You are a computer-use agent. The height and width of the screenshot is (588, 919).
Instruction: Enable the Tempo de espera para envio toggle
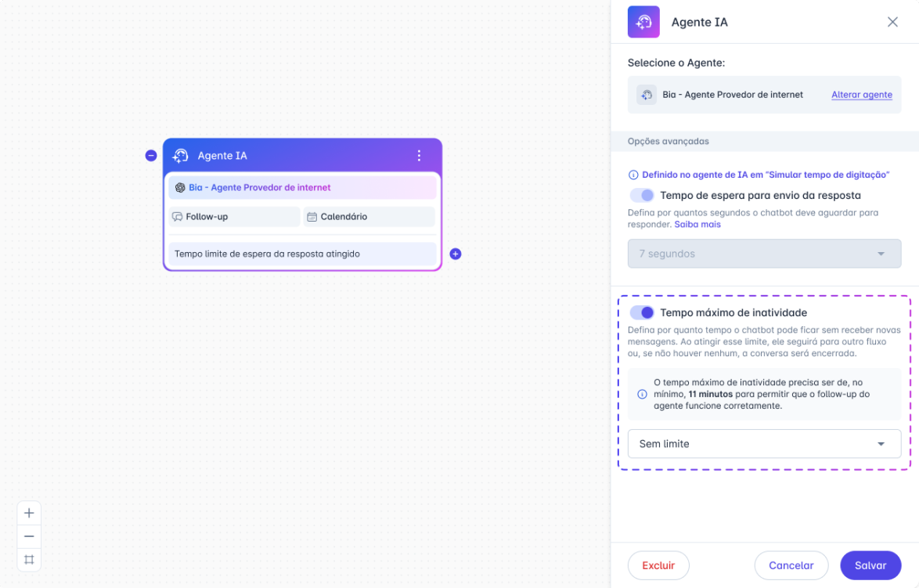[x=642, y=195]
